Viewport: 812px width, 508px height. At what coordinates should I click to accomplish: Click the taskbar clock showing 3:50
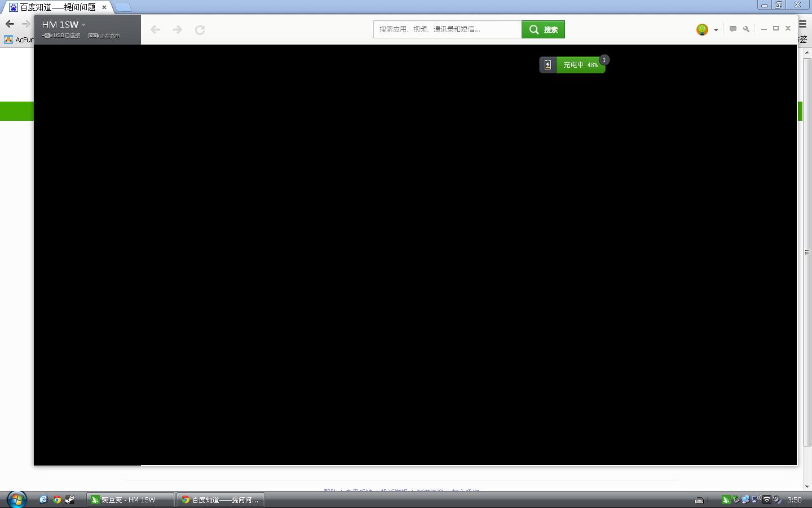[795, 500]
